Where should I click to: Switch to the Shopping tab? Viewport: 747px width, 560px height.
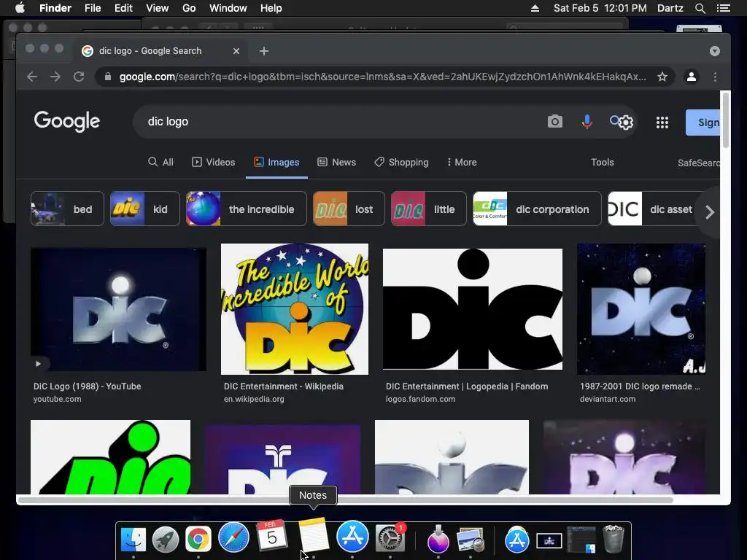click(401, 163)
